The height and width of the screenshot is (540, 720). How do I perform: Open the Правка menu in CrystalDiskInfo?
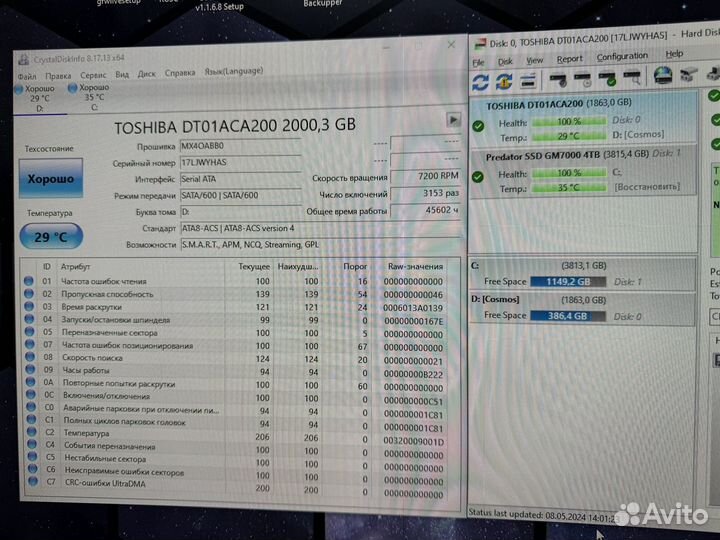coord(58,76)
